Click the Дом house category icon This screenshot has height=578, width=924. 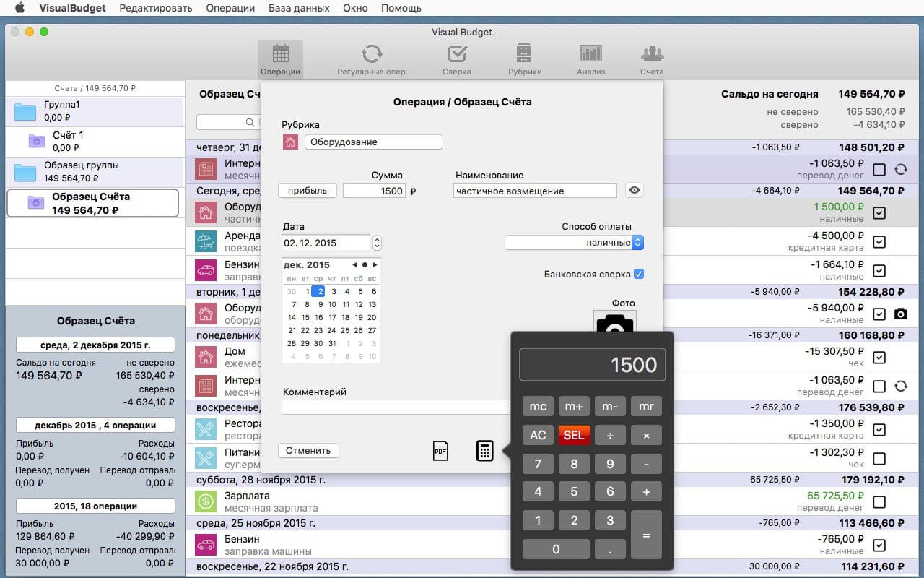tap(206, 357)
